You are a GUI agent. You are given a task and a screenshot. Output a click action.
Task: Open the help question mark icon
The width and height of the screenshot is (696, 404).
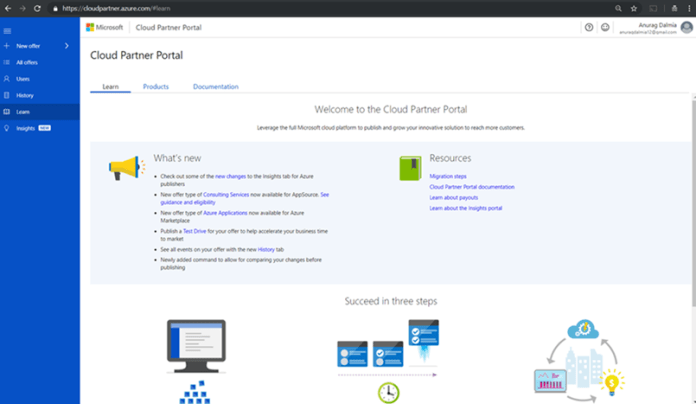(x=589, y=28)
